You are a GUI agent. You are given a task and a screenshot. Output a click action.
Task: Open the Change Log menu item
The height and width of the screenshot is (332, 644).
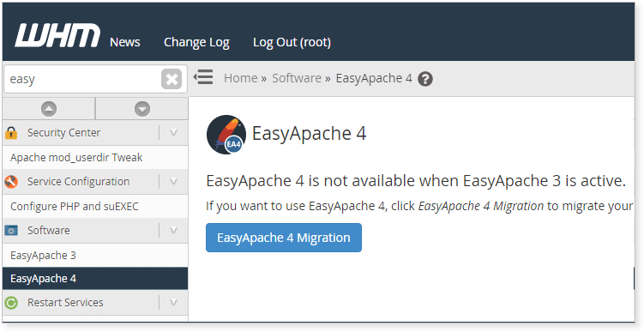pos(196,42)
